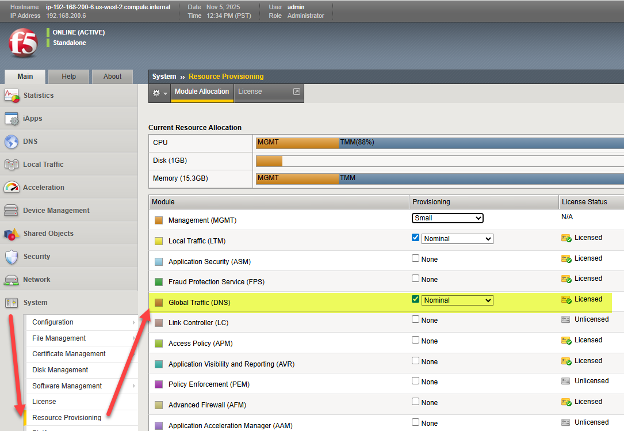Switch to the Help tab

[x=69, y=76]
